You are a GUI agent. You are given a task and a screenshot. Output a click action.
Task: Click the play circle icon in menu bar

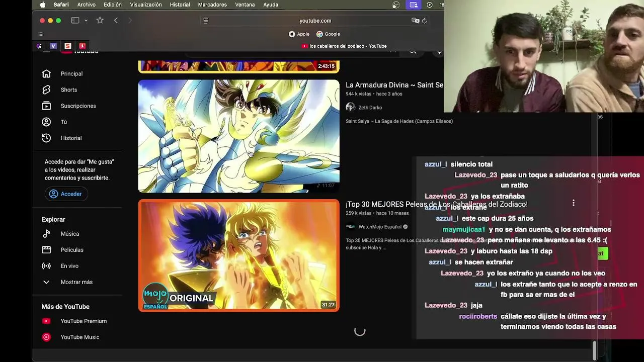tap(429, 5)
